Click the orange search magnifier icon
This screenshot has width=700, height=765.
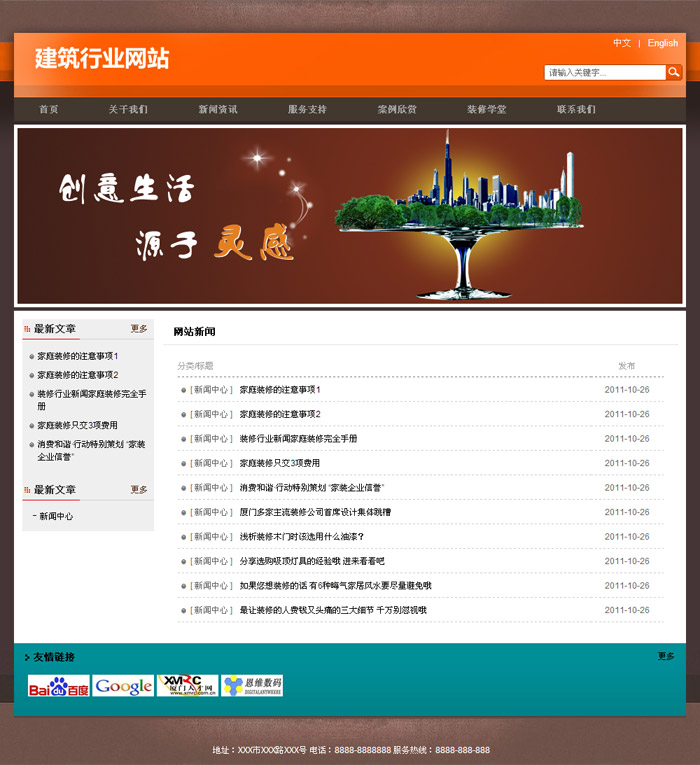pos(674,72)
